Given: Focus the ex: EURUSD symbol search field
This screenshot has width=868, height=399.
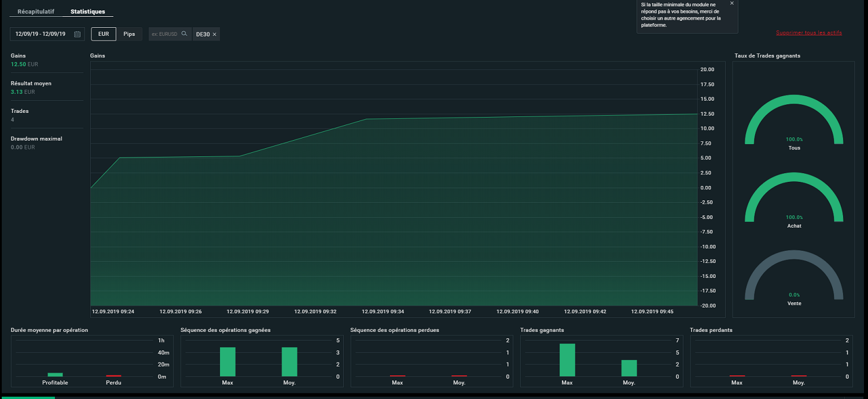Looking at the screenshot, I should click(x=165, y=34).
